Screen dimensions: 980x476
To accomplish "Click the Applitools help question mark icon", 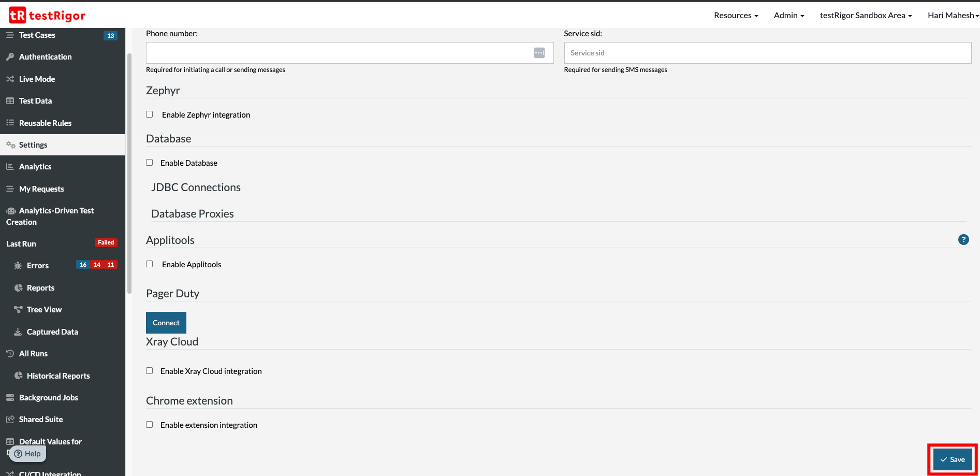I will coord(963,239).
